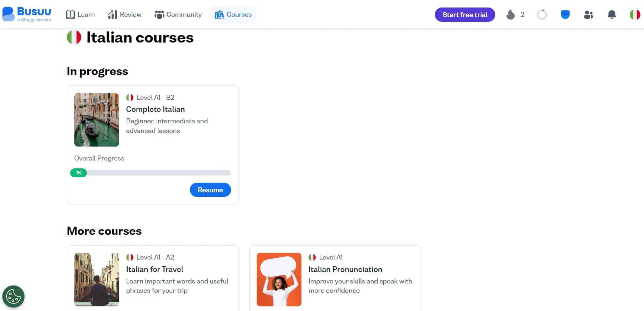This screenshot has height=311, width=644.
Task: Go to the Learn tab
Action: pyautogui.click(x=80, y=15)
